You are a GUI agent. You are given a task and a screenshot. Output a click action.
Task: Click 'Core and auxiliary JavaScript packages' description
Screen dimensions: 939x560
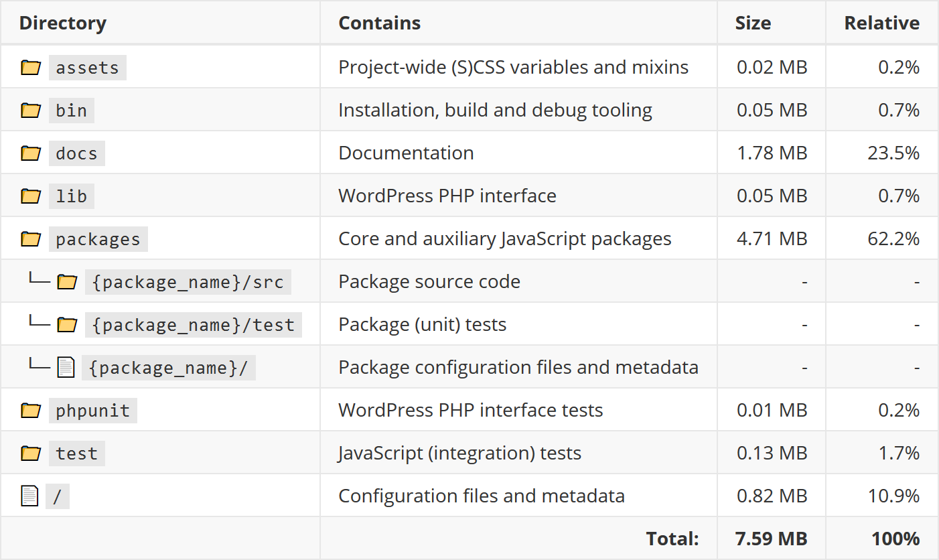tap(504, 238)
